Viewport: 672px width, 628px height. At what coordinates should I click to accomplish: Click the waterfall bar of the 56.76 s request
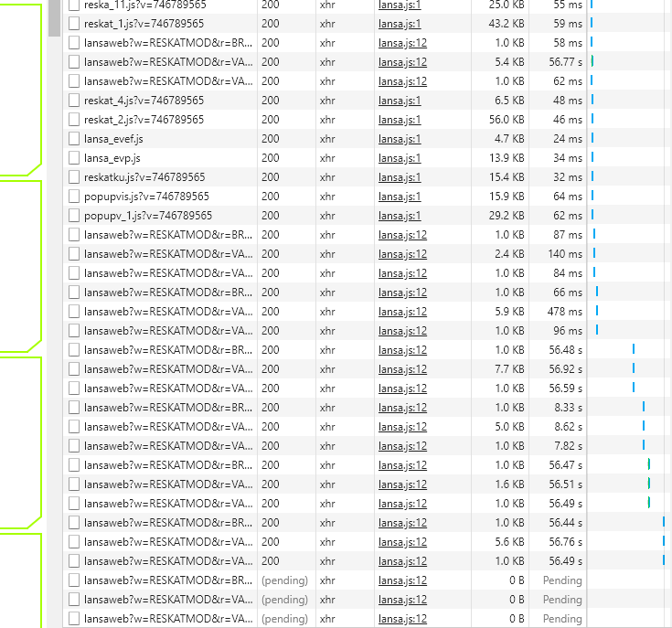click(663, 542)
